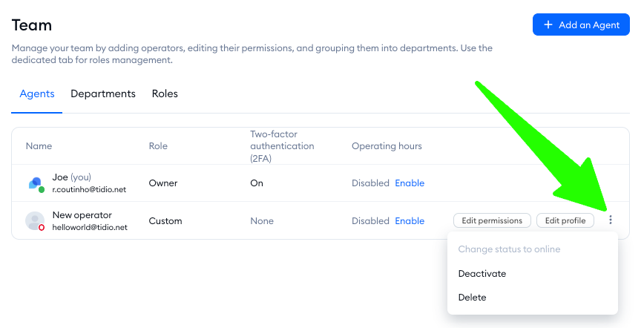Choose Deactivate from the dropdown menu
Screen dimensions: 644x328
pos(482,274)
